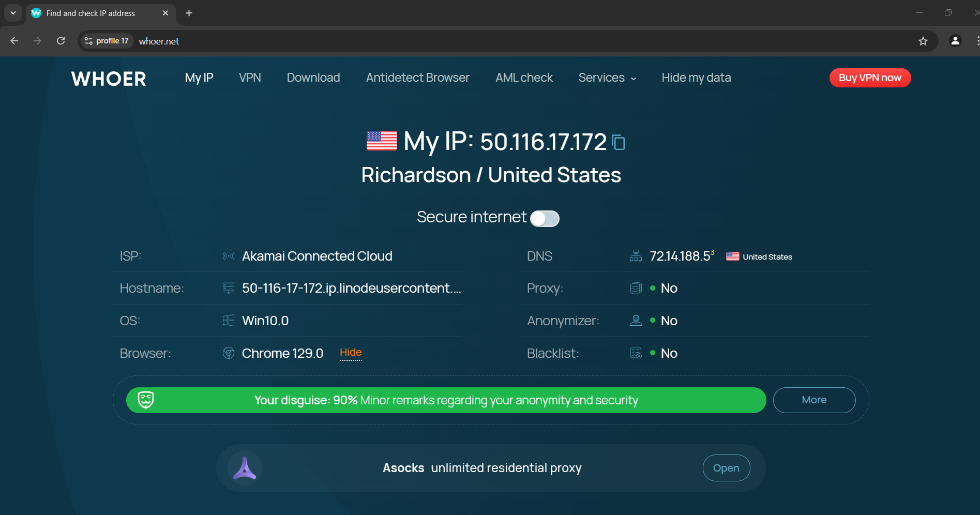This screenshot has width=980, height=515.
Task: Click the Richardson / United States location text
Action: pyautogui.click(x=491, y=175)
